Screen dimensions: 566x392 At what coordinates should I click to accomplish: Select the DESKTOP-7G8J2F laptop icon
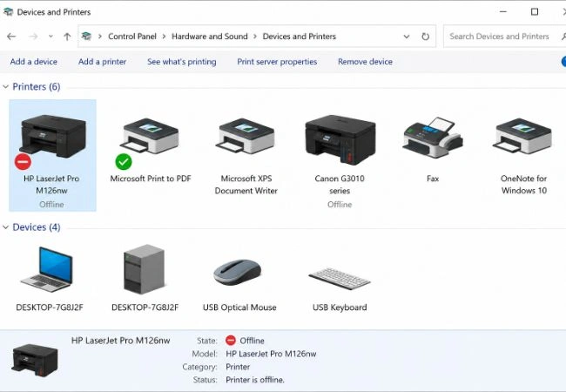tap(48, 269)
